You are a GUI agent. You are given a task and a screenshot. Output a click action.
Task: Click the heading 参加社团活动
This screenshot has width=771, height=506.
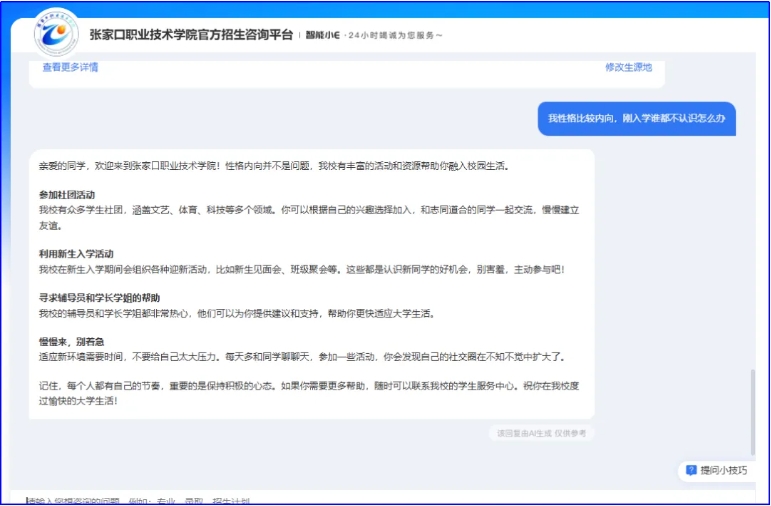[x=67, y=195]
